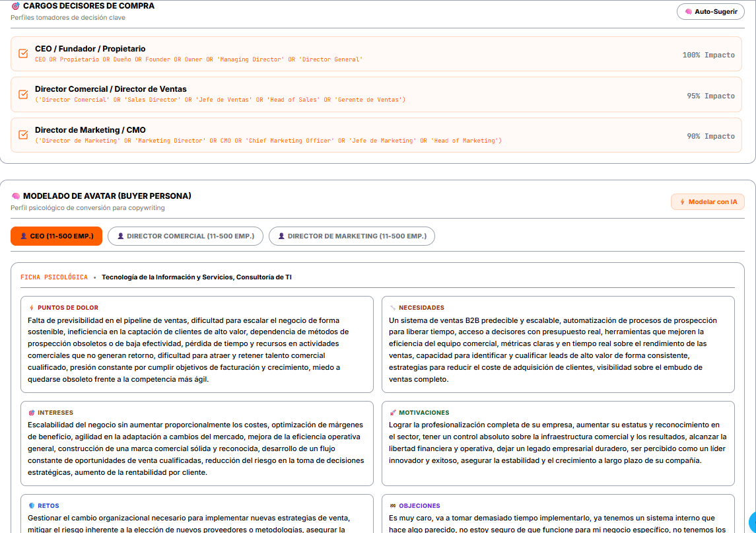Click the target icon next to Intereses
This screenshot has width=756, height=533.
pos(31,413)
